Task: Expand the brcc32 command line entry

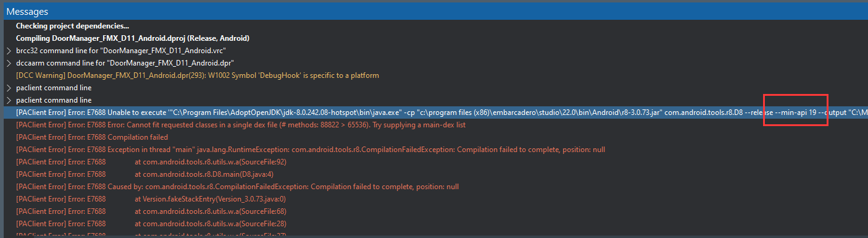Action: click(x=8, y=51)
